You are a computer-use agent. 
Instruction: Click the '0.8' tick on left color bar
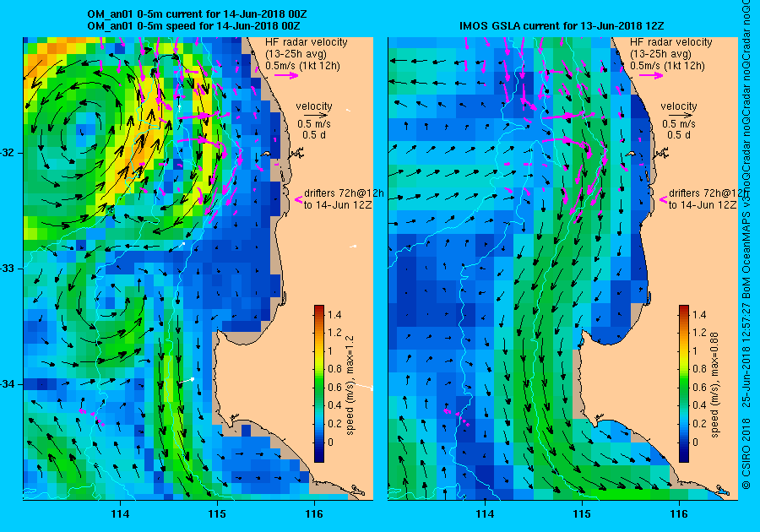pos(334,369)
